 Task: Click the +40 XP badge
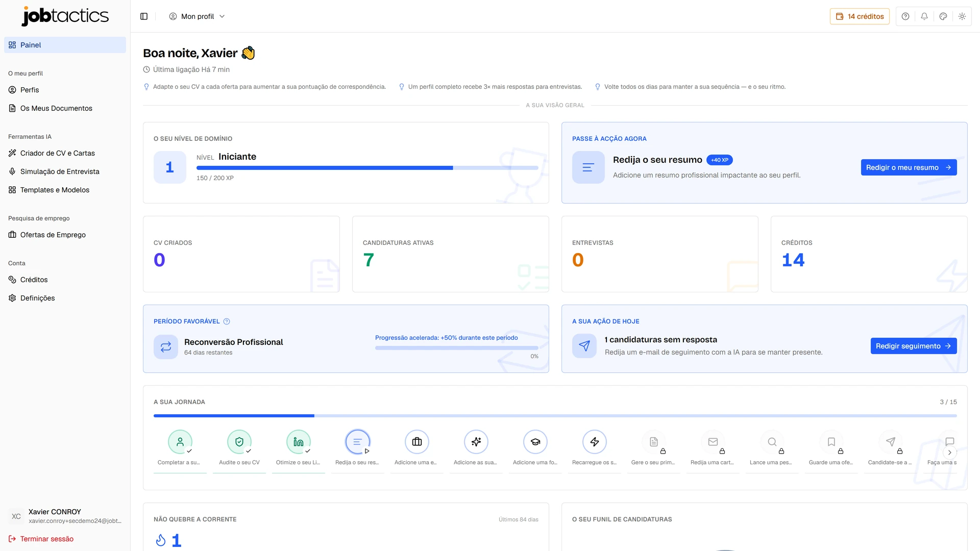click(720, 160)
